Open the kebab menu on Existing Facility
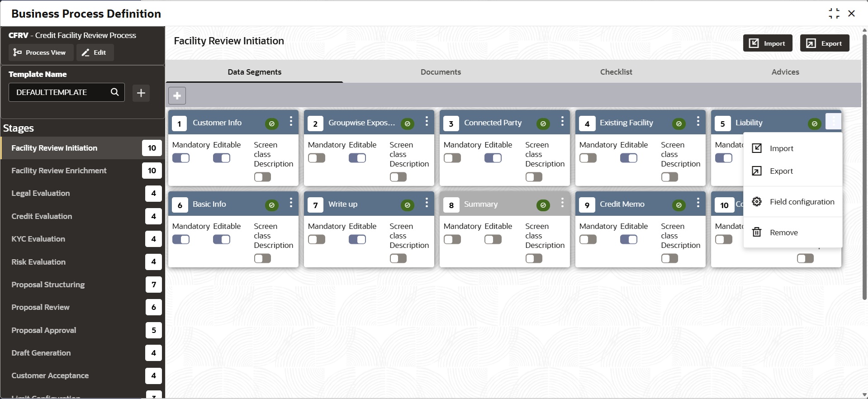Screen dimensions: 868x399 (698, 121)
